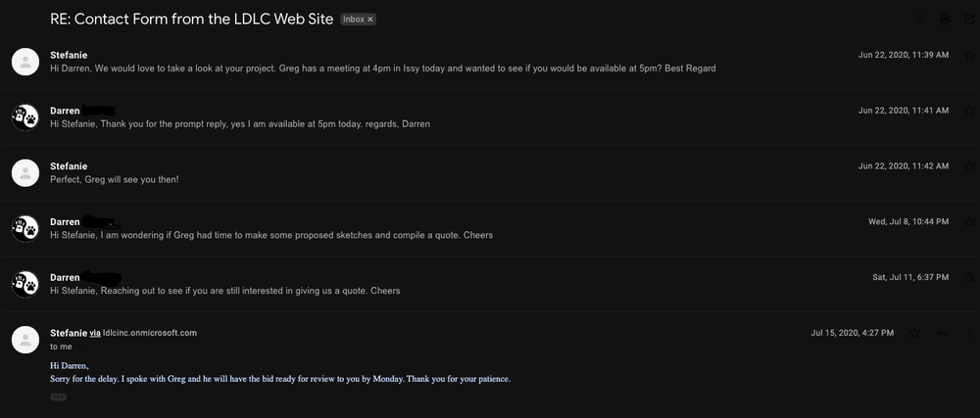
Task: Open conversation in new window icon
Action: 968,19
